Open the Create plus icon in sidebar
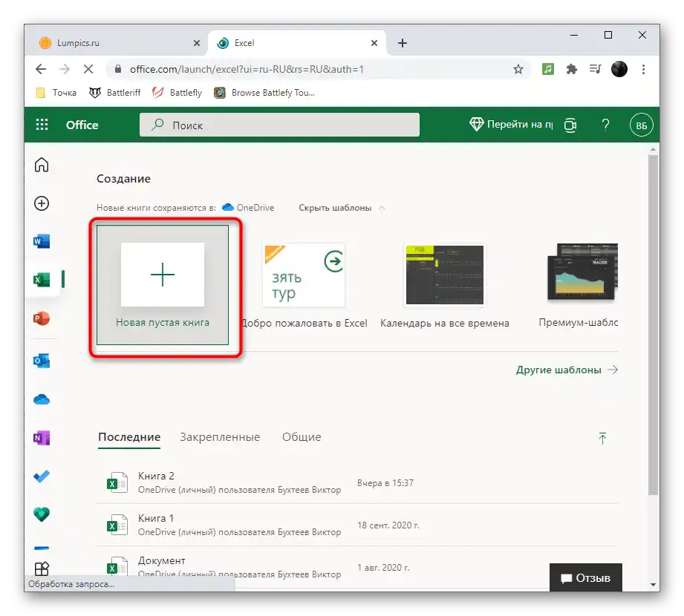 (42, 203)
